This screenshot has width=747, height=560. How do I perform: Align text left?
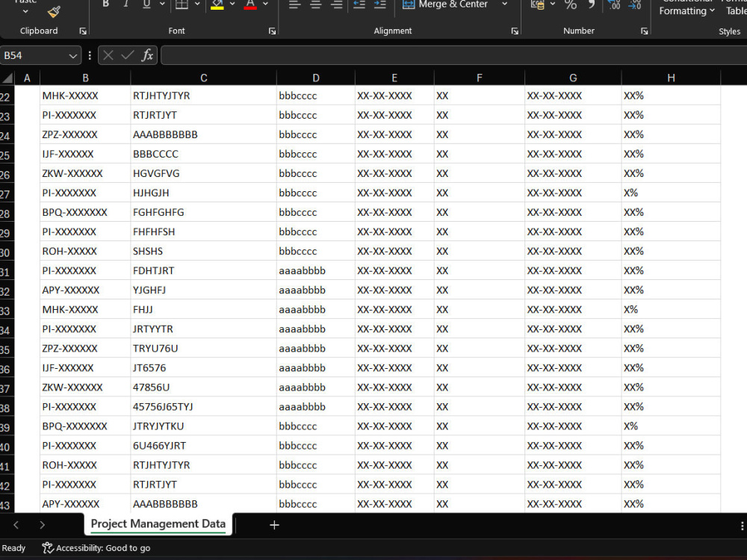294,4
